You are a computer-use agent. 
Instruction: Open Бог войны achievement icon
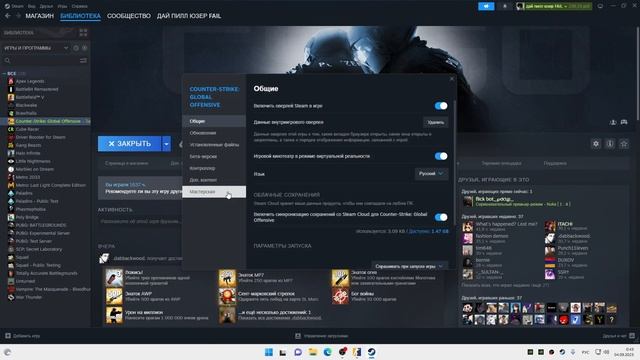(340, 296)
